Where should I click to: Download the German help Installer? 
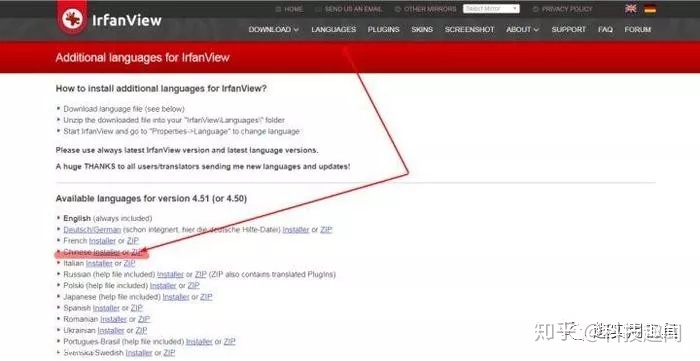pos(296,229)
